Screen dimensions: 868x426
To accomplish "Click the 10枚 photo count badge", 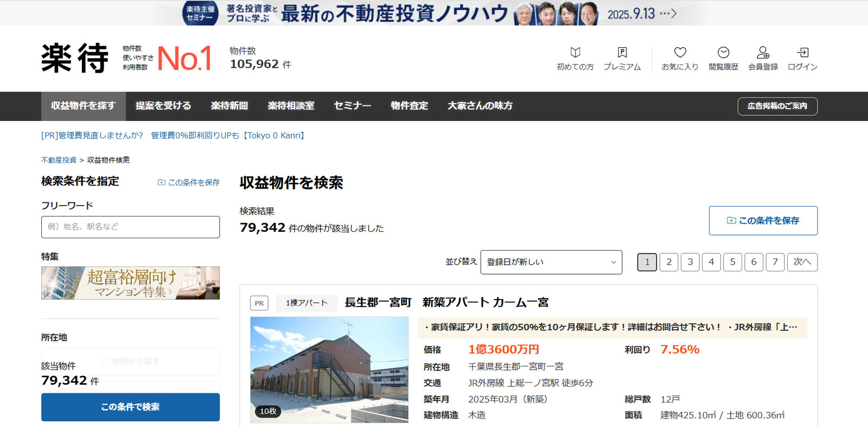I will point(268,411).
